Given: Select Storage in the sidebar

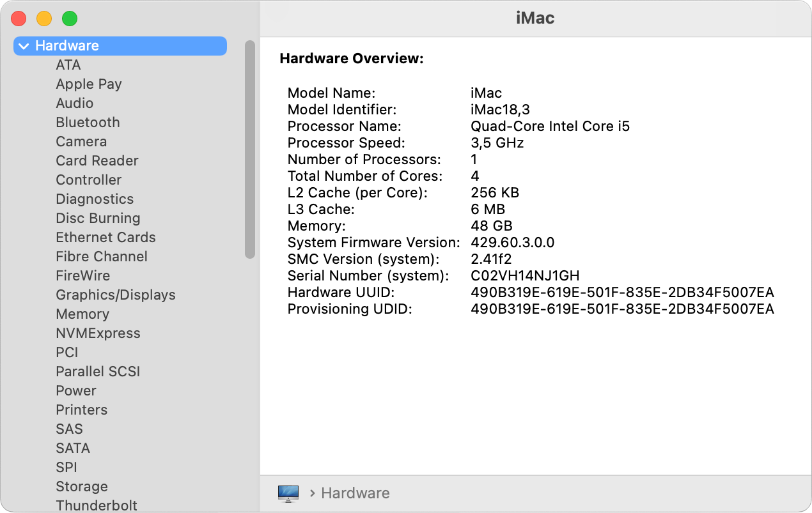Looking at the screenshot, I should 82,487.
